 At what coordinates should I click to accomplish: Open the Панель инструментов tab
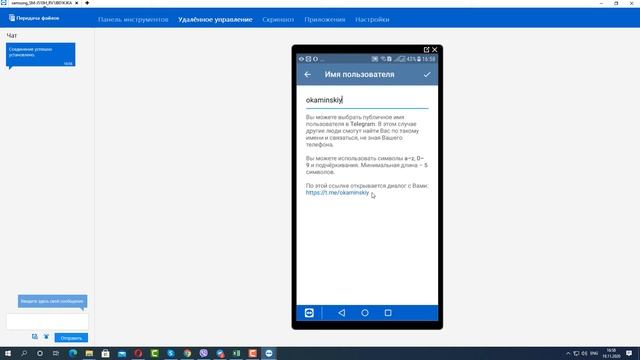133,20
